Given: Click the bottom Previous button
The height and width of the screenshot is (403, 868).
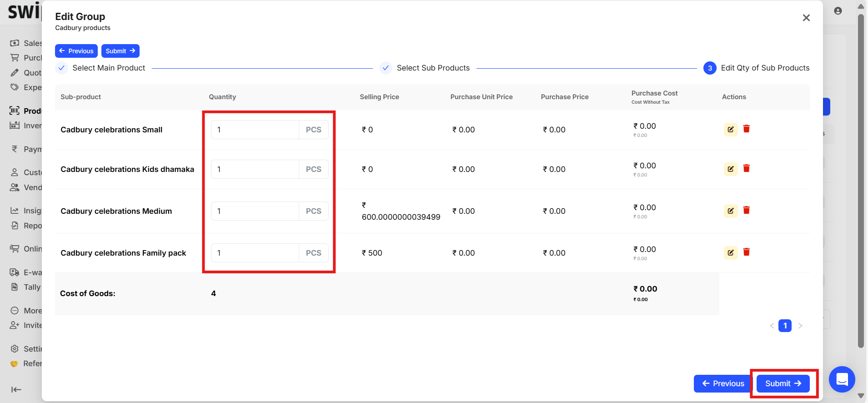Looking at the screenshot, I should click(x=723, y=383).
